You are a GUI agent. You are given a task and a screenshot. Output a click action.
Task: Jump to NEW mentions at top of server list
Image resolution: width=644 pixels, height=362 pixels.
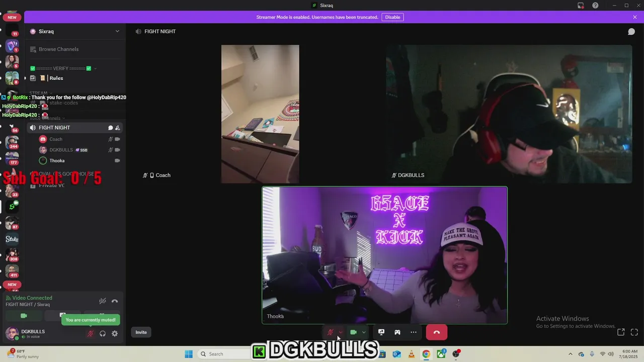tap(12, 17)
